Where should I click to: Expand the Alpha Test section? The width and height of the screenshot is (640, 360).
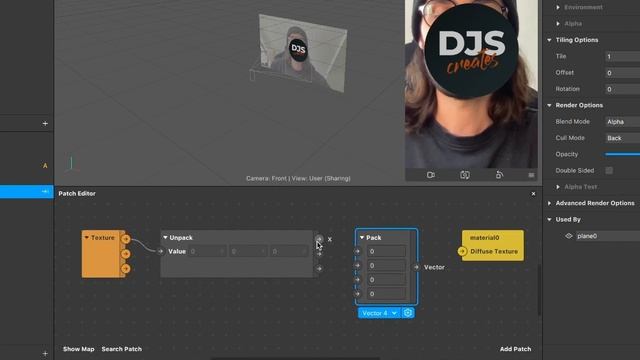pos(558,187)
